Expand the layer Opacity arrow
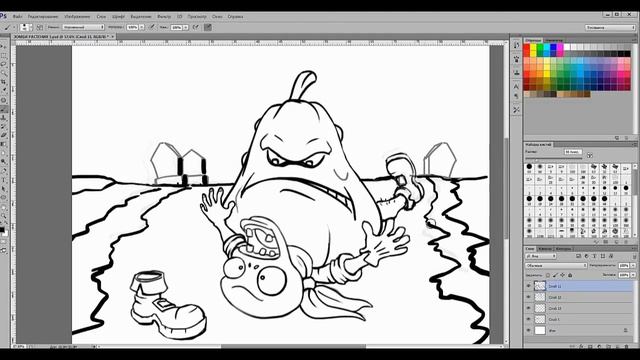The height and width of the screenshot is (360, 640). point(633,266)
